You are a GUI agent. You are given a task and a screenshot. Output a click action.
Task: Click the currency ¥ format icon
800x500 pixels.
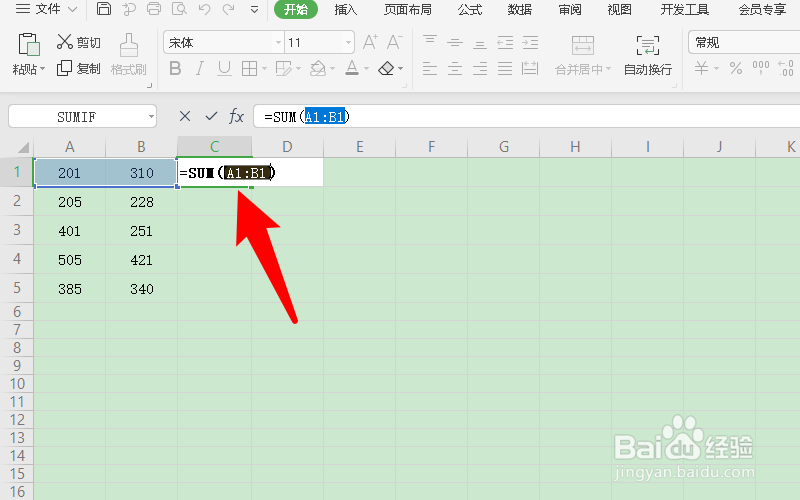[702, 68]
